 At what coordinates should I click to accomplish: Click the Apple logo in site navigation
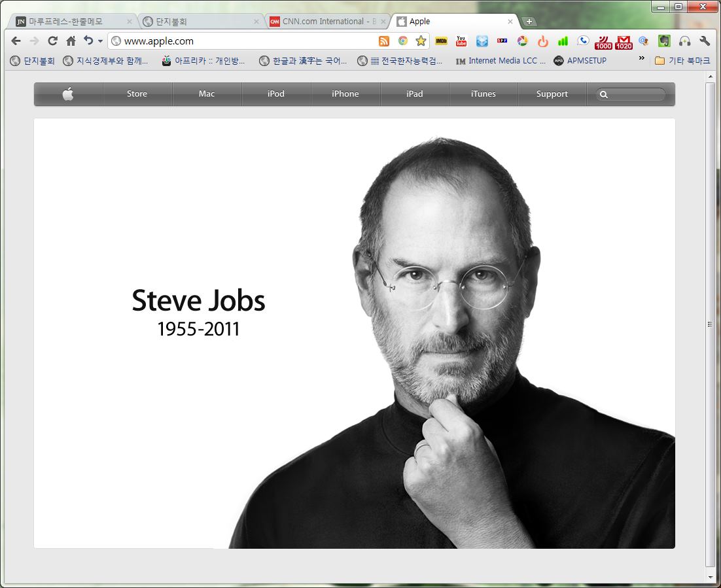pyautogui.click(x=68, y=94)
